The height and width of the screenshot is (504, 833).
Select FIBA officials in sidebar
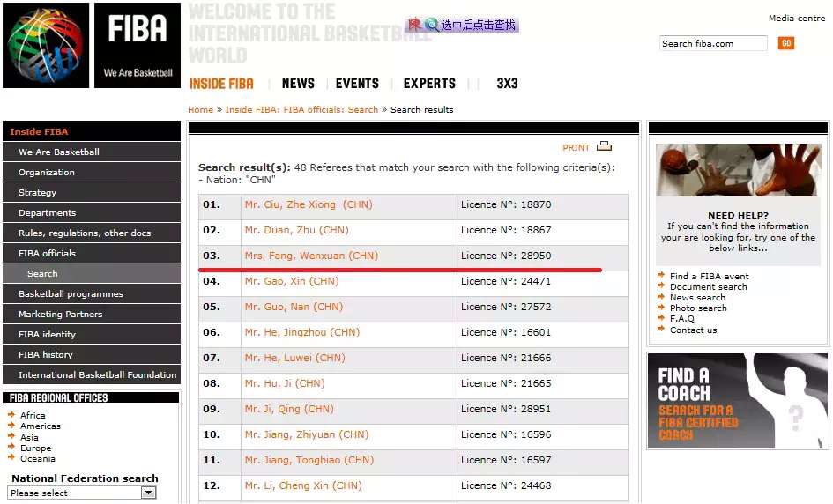47,254
